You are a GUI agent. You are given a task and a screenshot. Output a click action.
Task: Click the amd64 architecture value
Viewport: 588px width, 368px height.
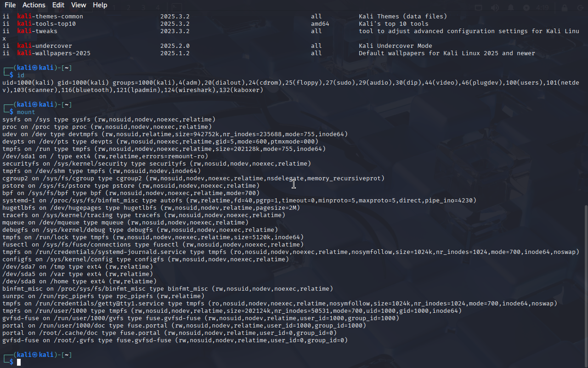(x=320, y=24)
